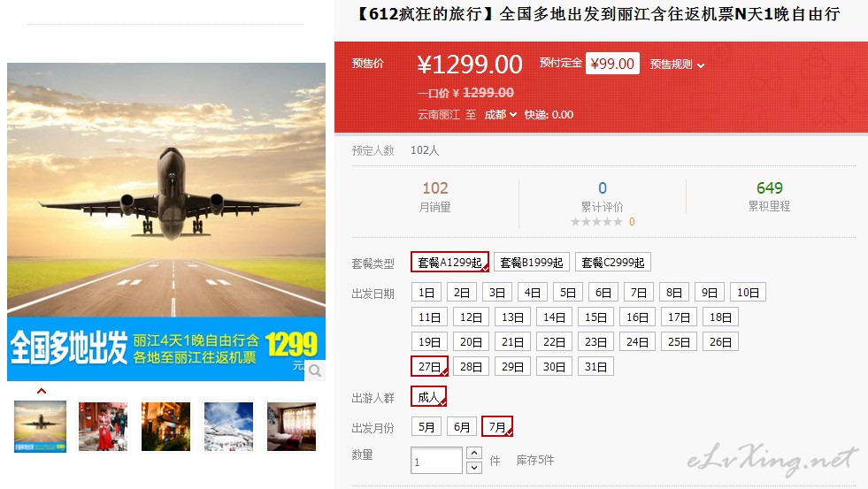Select package 套餐C2999起
This screenshot has height=489, width=868.
613,263
